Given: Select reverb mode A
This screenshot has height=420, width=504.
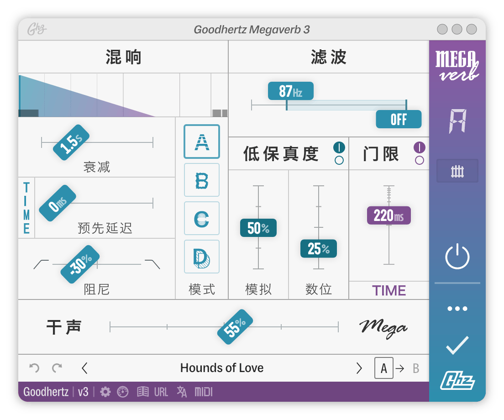Looking at the screenshot, I should pyautogui.click(x=201, y=142).
